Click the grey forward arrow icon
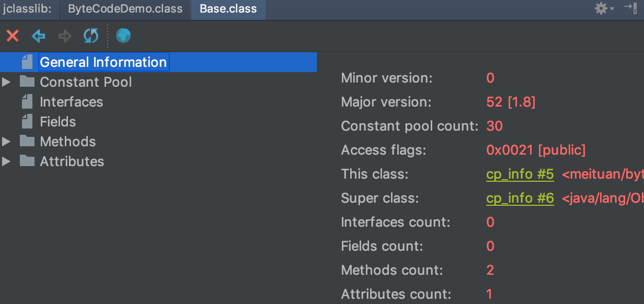This screenshot has width=644, height=304. click(65, 36)
